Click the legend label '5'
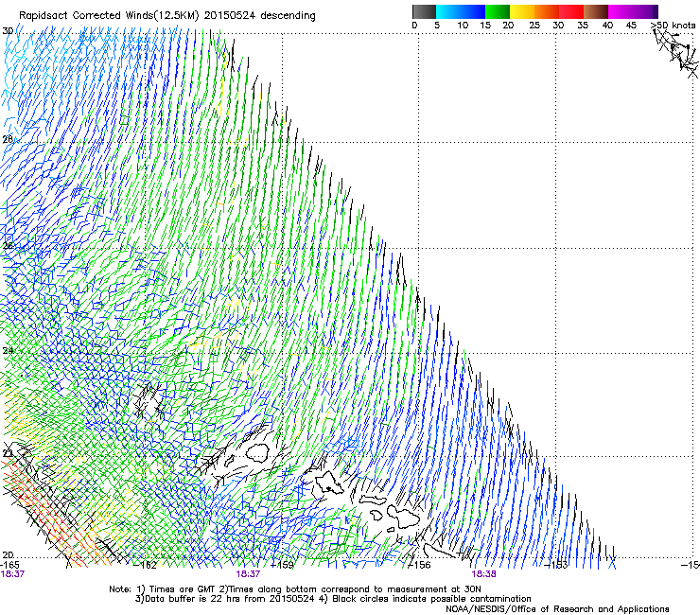 (x=437, y=26)
